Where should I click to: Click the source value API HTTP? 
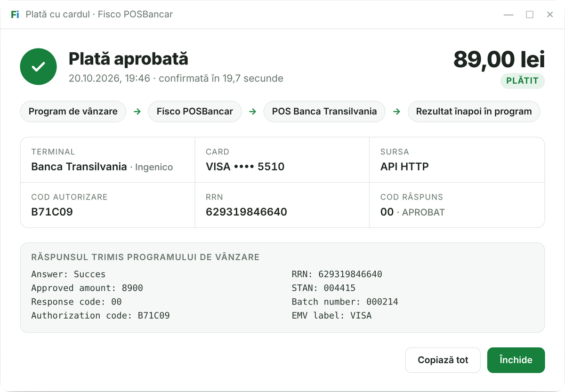point(404,167)
